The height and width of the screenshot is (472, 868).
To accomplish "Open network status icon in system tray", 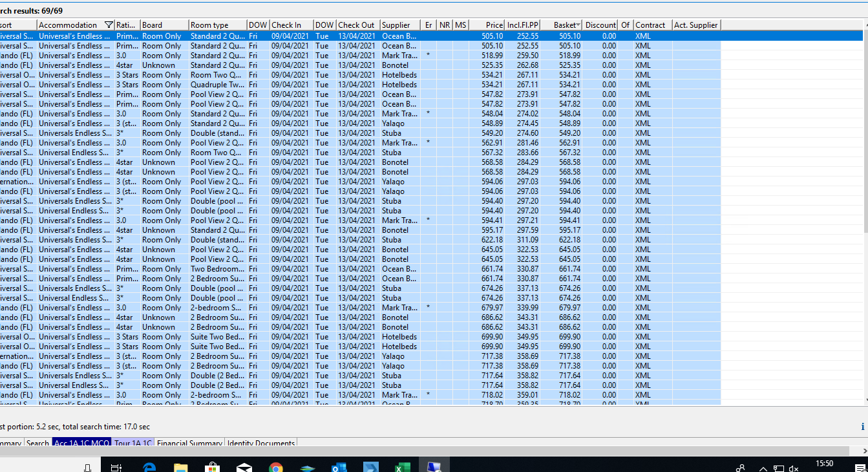I will [779, 468].
